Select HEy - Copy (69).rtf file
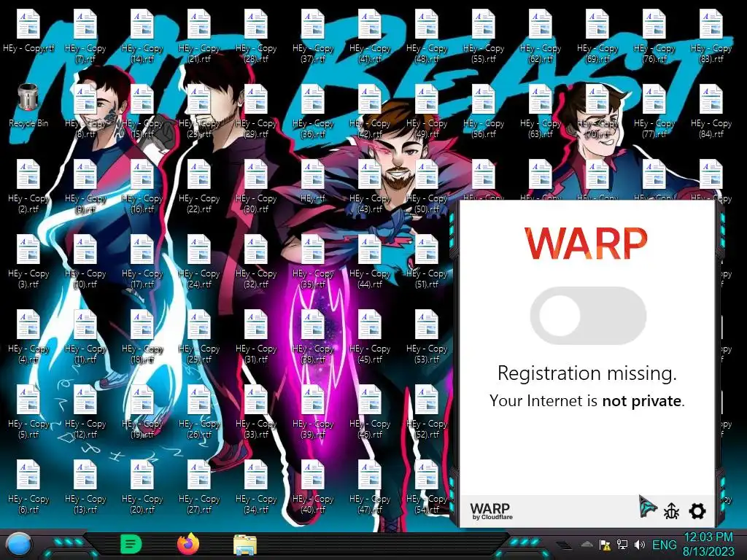Screen dimensions: 747x560 (597, 36)
